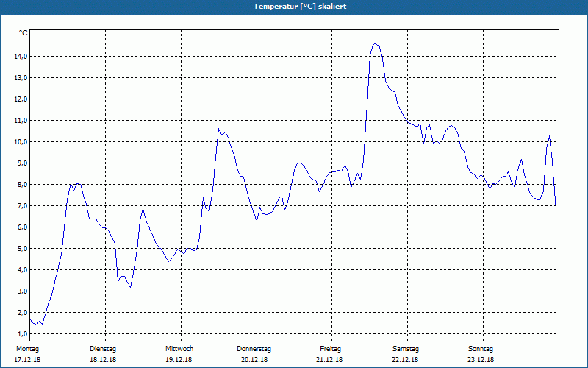Click the 9,0 y-axis label
This screenshot has height=368, width=588.
(x=22, y=163)
